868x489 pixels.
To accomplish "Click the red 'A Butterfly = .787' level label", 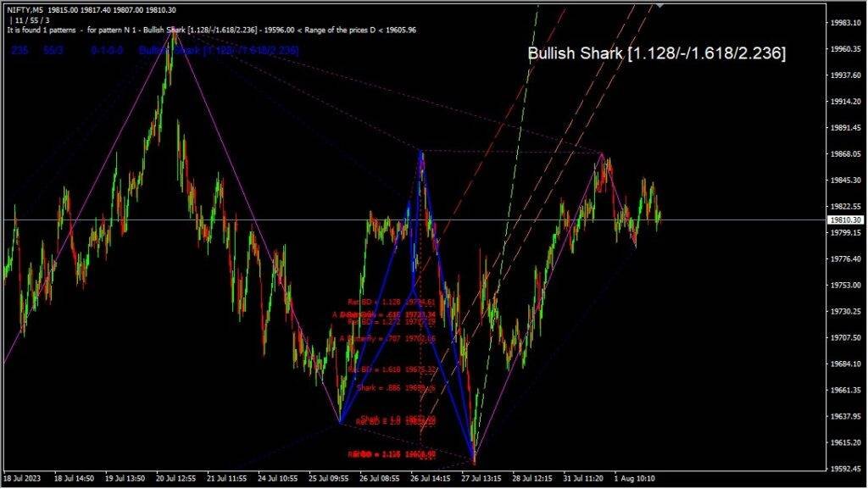I will click(x=387, y=338).
